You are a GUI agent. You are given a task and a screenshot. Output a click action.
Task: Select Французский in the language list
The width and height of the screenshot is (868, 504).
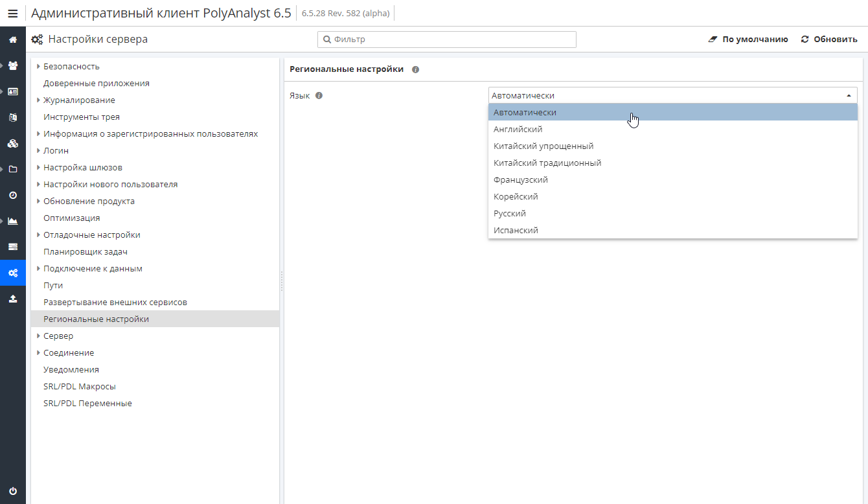[x=673, y=179]
